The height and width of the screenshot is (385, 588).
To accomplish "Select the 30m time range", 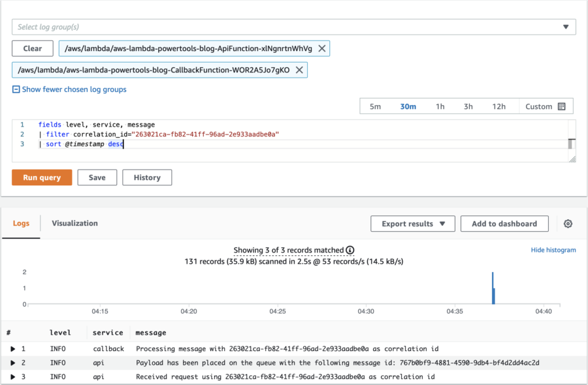I will coord(408,106).
